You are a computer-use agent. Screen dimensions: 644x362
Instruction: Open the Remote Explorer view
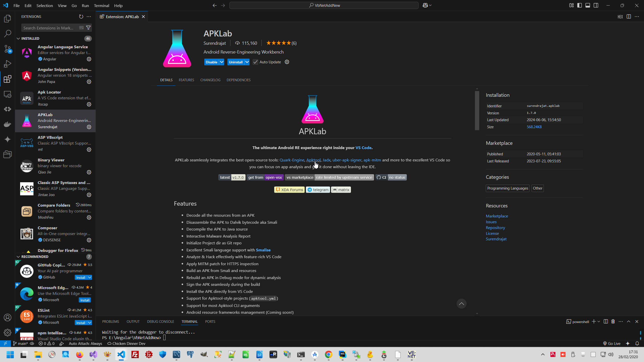(7, 94)
